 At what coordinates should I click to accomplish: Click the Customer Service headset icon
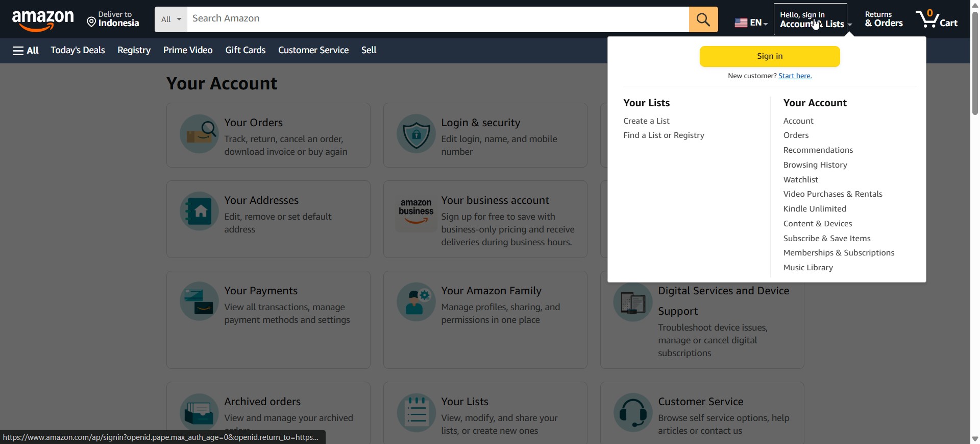pyautogui.click(x=633, y=412)
